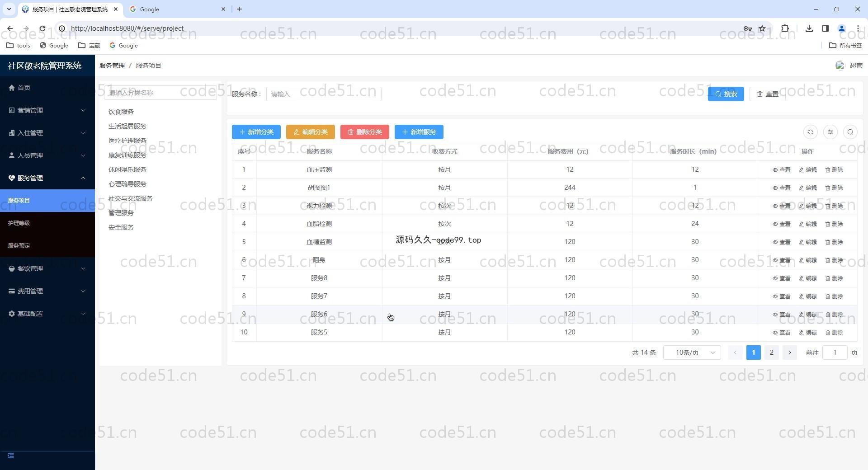The height and width of the screenshot is (470, 868).
Task: Select the 康复训练服务 category
Action: click(x=127, y=155)
